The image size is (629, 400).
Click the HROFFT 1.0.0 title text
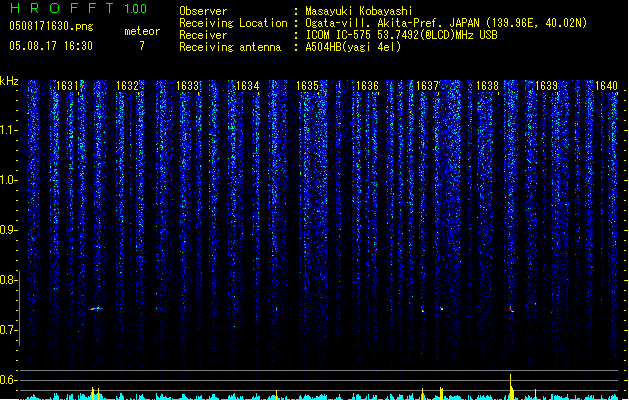coord(78,8)
